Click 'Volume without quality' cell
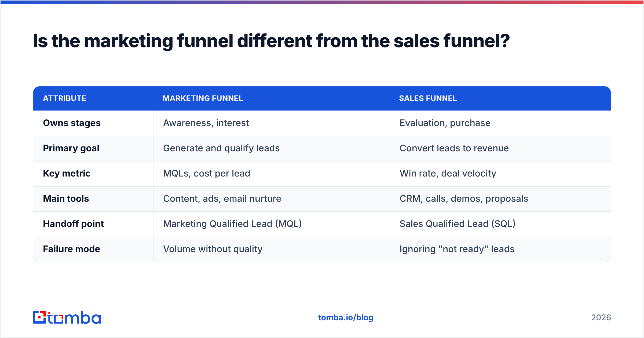This screenshot has width=644, height=338. (x=271, y=249)
